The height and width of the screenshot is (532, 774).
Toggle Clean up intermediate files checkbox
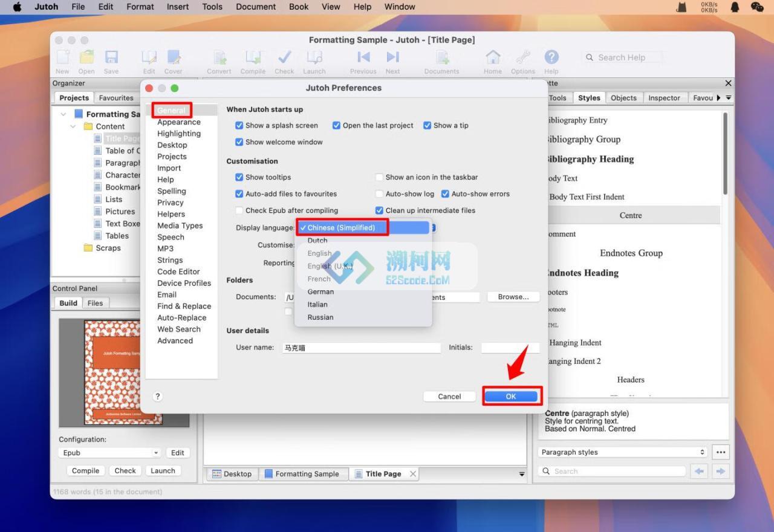pyautogui.click(x=380, y=210)
